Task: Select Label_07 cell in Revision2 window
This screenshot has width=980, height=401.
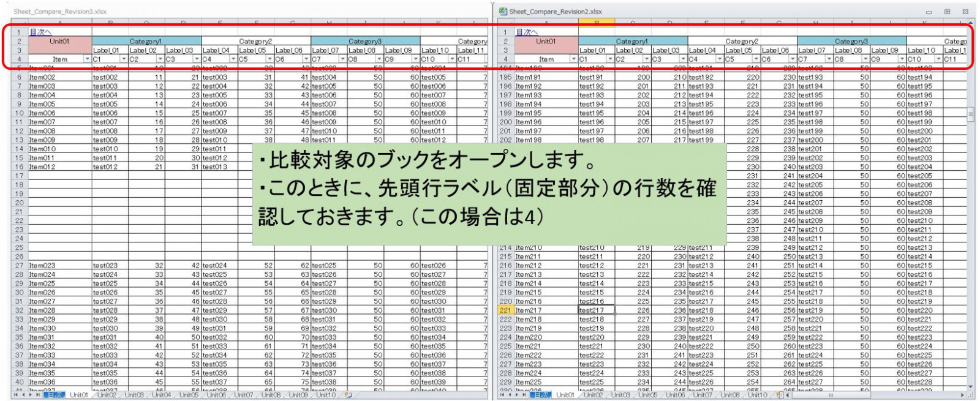Action: coord(815,50)
